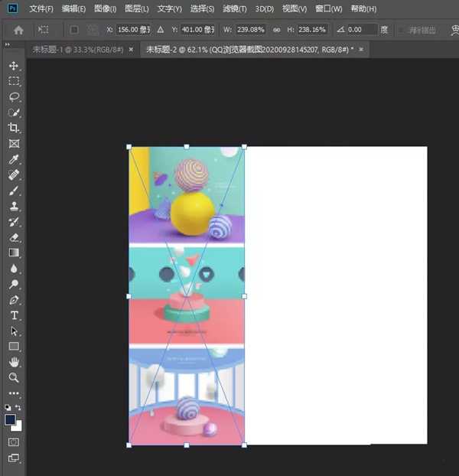This screenshot has height=476, width=459.
Task: Select the Crop tool
Action: (x=14, y=128)
